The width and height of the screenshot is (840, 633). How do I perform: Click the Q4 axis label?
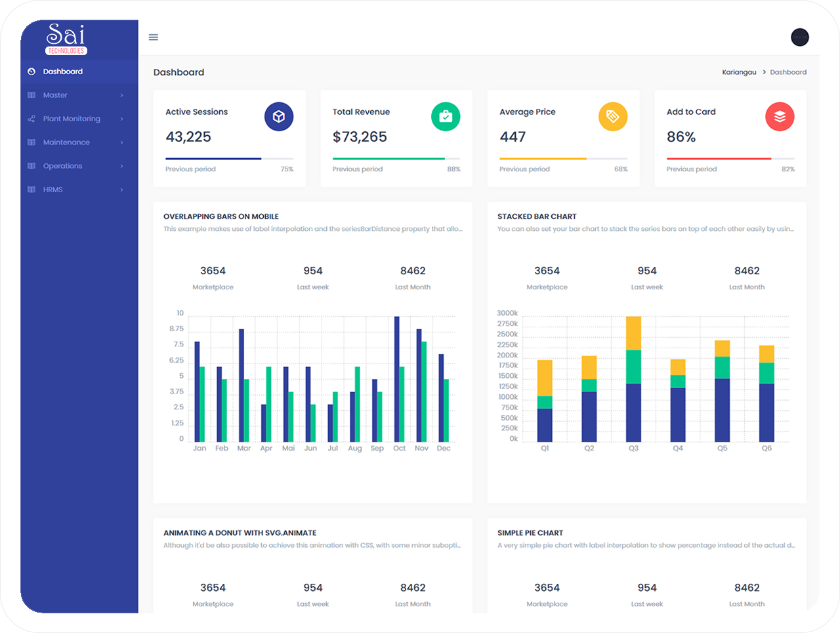678,449
